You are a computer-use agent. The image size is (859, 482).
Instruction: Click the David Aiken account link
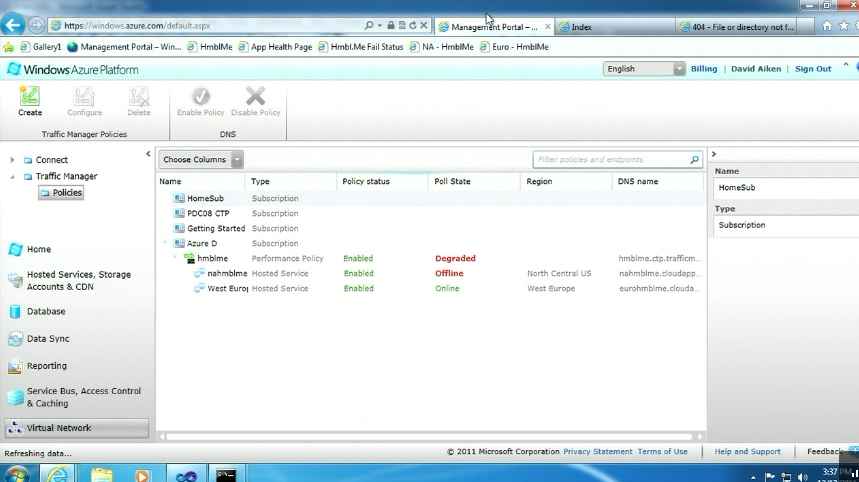(756, 69)
